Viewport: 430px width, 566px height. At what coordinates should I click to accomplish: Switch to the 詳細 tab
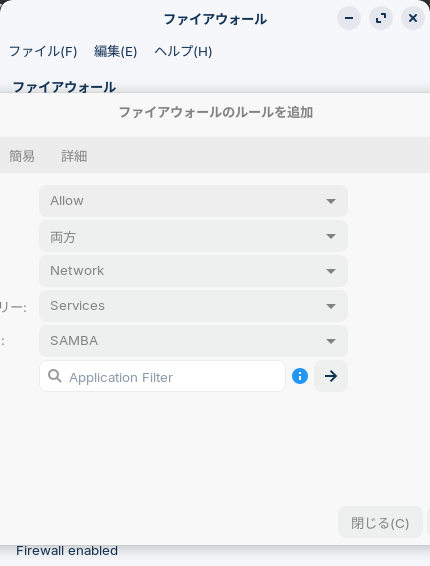(x=74, y=156)
